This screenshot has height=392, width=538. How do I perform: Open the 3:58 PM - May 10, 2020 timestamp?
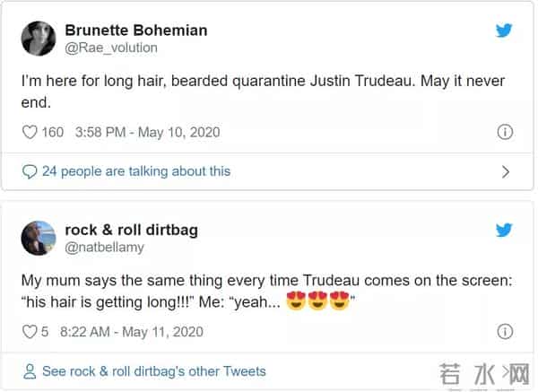point(147,133)
